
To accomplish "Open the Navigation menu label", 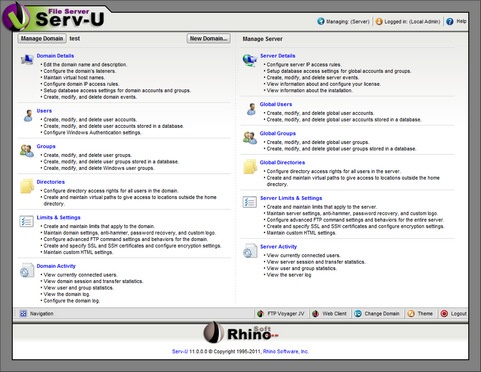I will pyautogui.click(x=42, y=314).
